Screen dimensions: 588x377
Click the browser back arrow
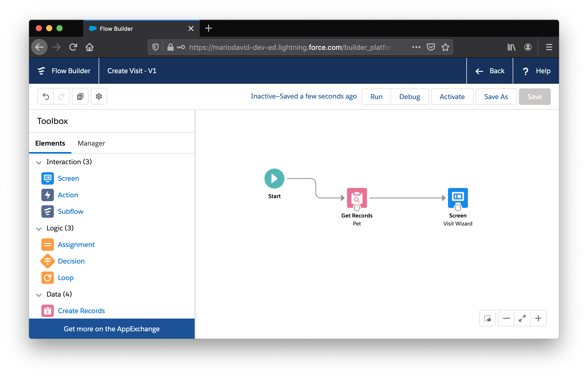click(39, 47)
